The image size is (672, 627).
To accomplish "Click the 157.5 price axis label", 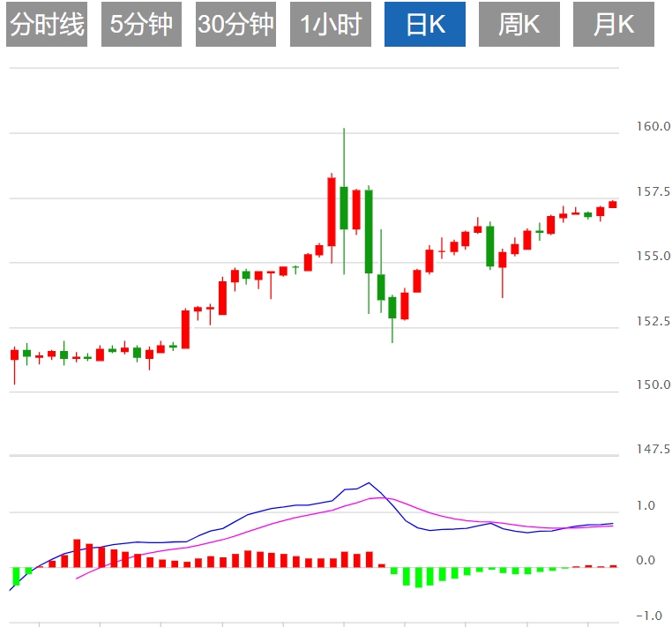I will pos(653,191).
